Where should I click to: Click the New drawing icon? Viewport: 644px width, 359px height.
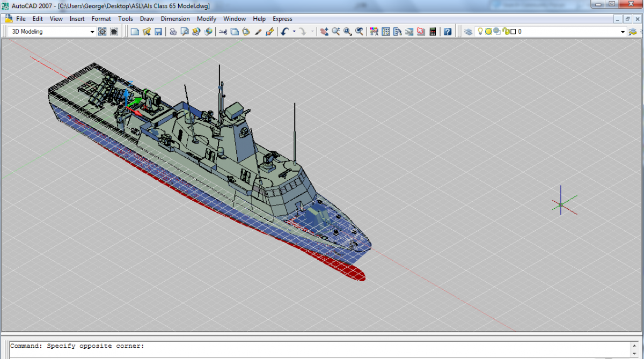coord(135,32)
